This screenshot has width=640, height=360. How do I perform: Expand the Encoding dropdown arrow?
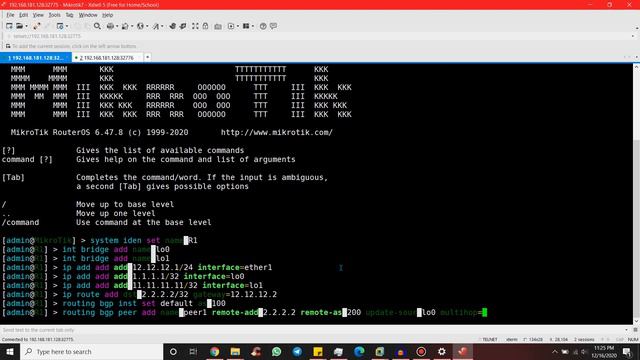pyautogui.click(x=147, y=26)
